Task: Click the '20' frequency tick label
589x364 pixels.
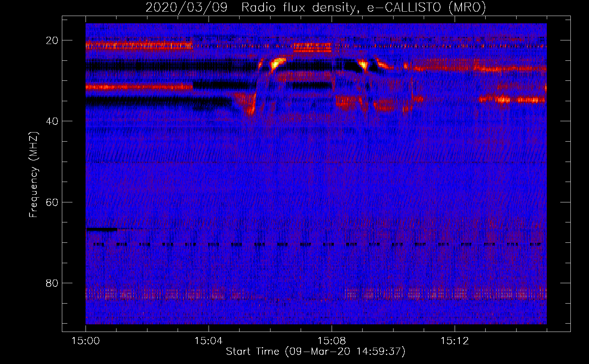Action: (x=52, y=40)
